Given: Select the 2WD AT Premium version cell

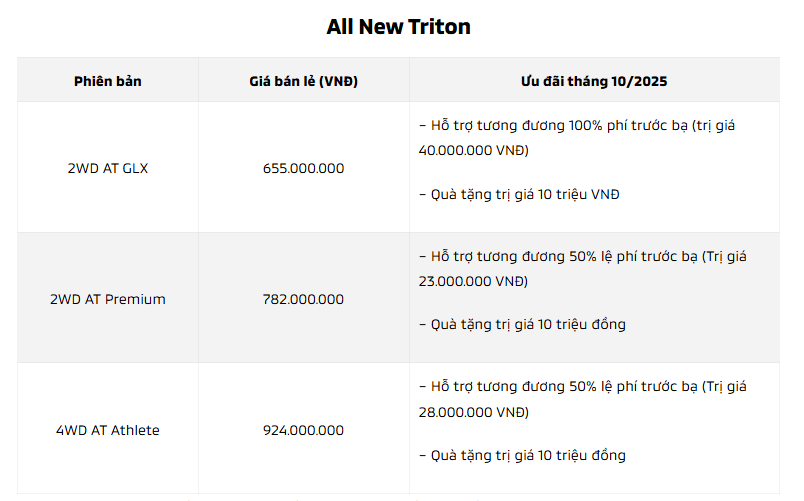Looking at the screenshot, I should click(108, 299).
